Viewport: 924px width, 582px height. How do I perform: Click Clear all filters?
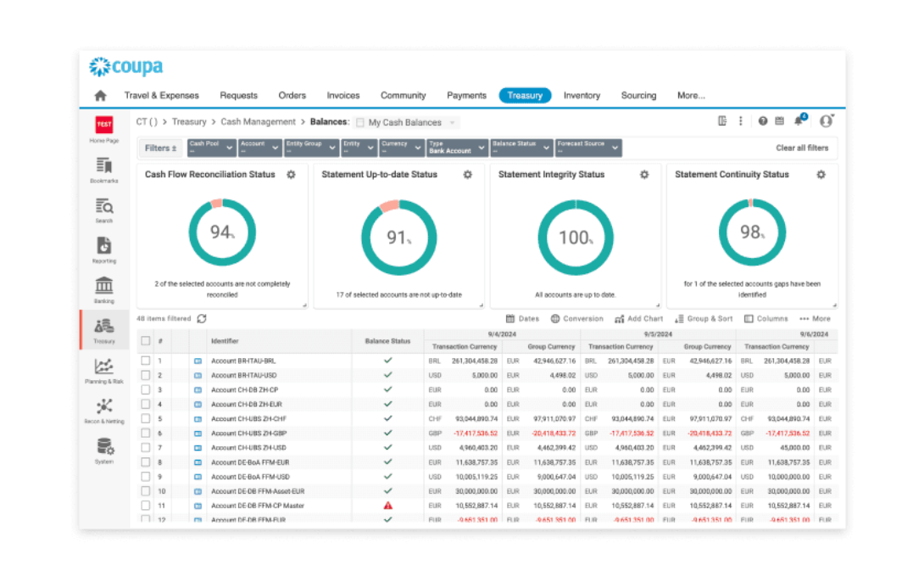click(801, 148)
